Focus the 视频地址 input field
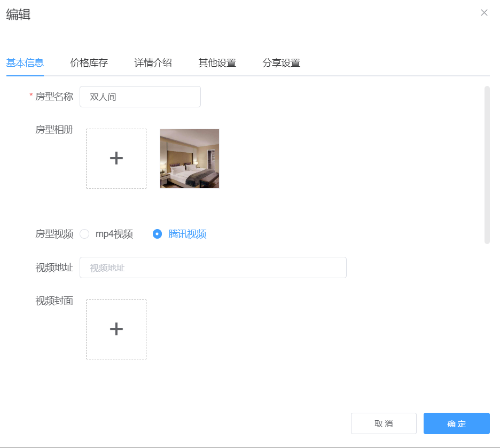 (x=213, y=268)
